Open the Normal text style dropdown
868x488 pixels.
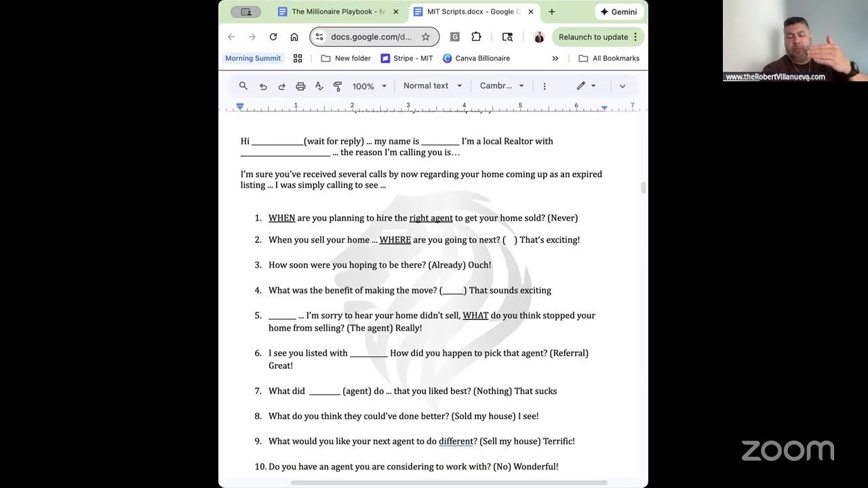[433, 86]
